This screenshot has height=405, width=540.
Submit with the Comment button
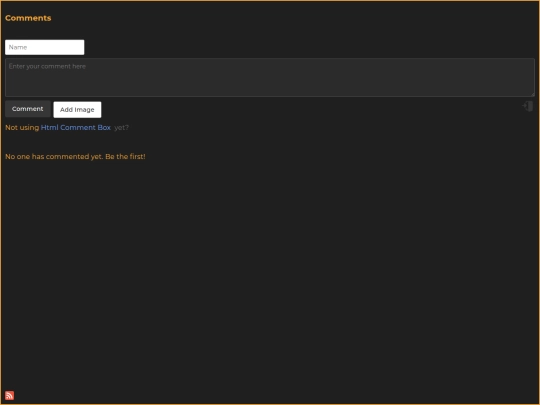pos(28,109)
